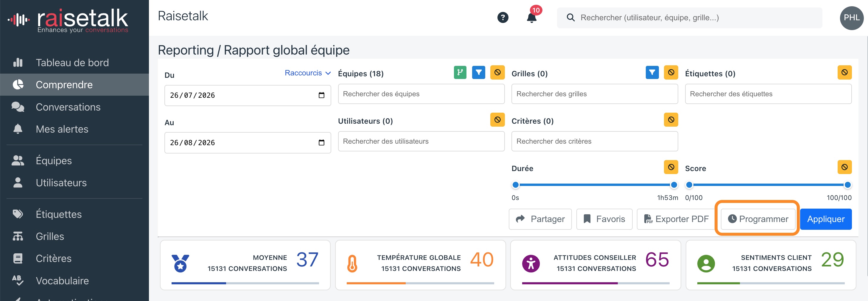The image size is (868, 301).
Task: Click the Programmer button
Action: click(x=758, y=219)
